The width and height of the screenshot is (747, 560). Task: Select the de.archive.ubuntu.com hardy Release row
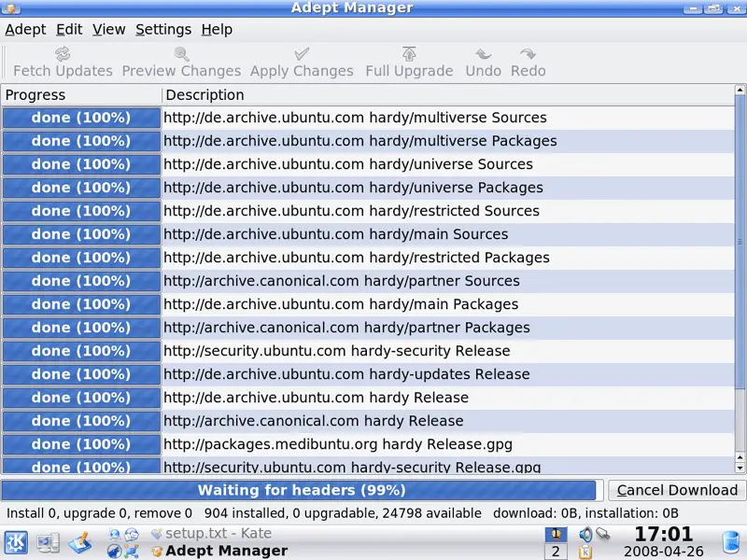[368, 398]
